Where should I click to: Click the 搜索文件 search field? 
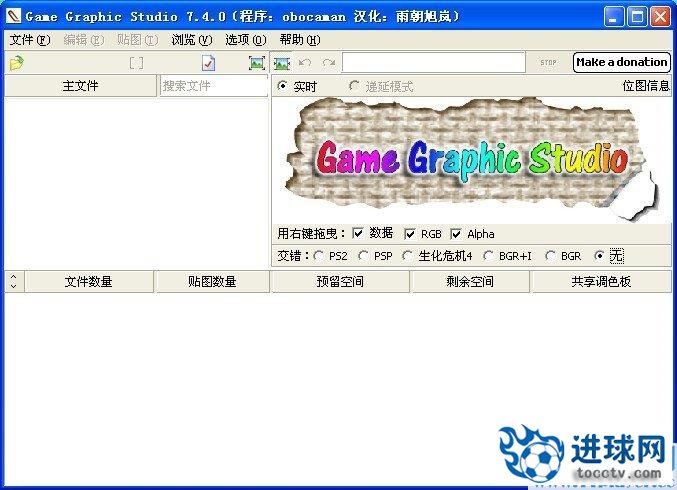[214, 85]
